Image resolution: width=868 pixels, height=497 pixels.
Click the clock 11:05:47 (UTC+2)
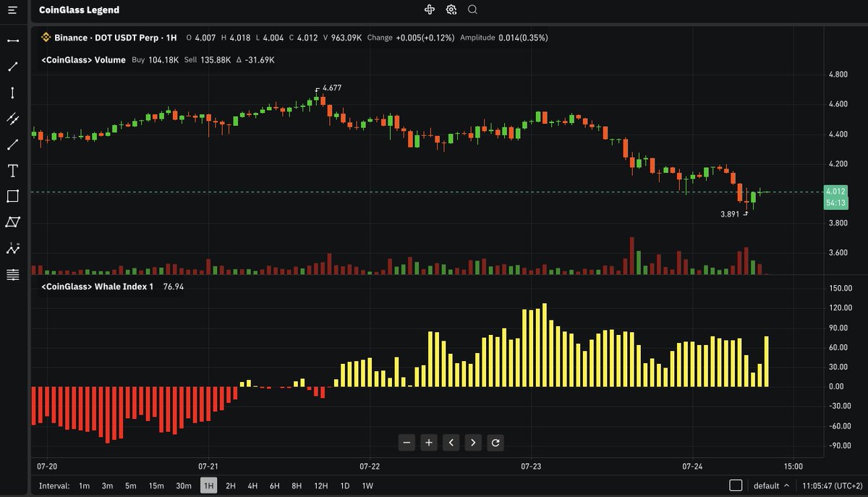831,486
